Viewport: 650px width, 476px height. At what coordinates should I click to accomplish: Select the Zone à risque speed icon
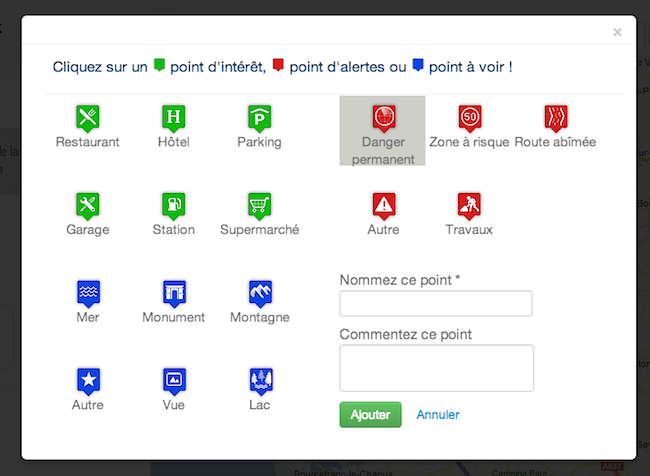pyautogui.click(x=470, y=118)
